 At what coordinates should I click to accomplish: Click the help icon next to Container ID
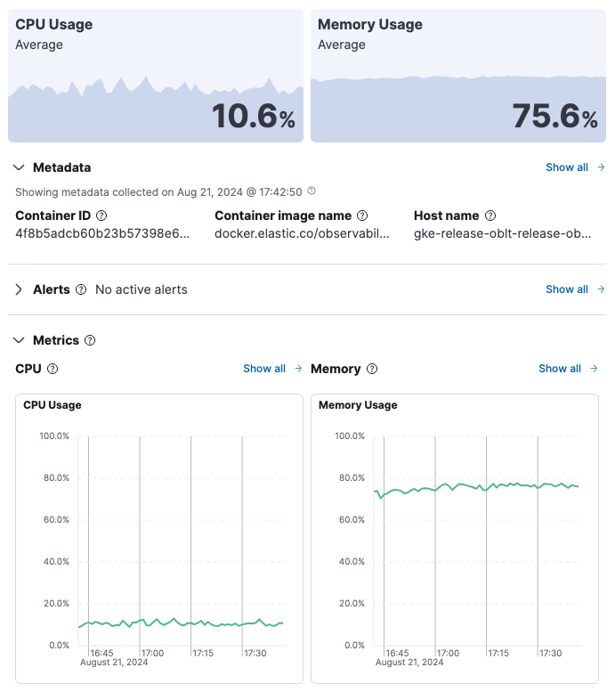pos(101,216)
